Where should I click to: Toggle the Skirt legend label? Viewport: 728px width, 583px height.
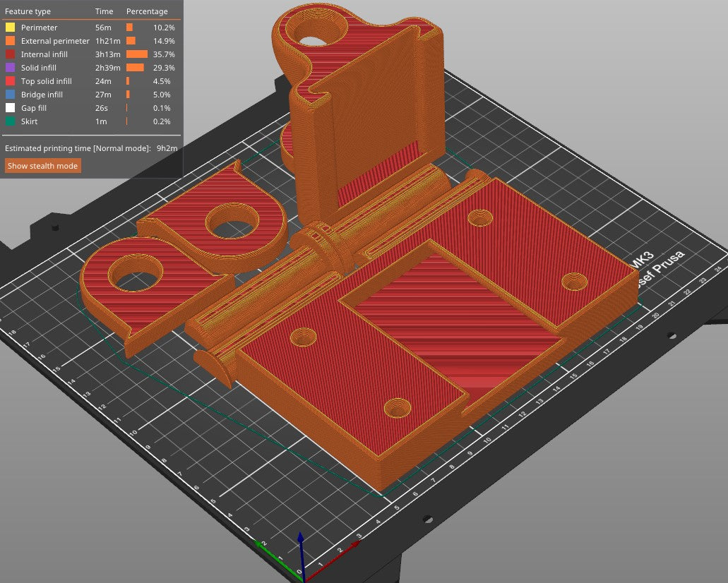[29, 121]
